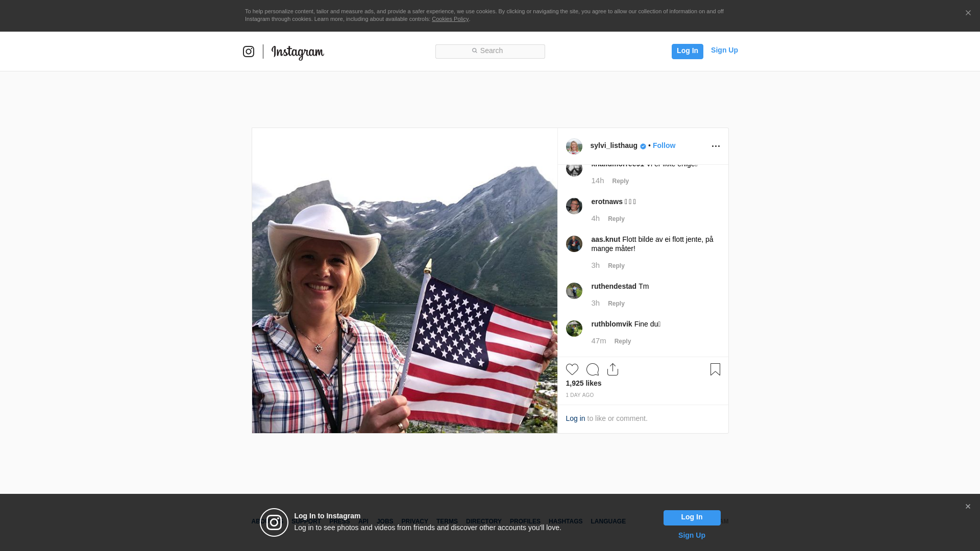Close the bottom login prompt banner
Viewport: 980px width, 551px height.
968,507
